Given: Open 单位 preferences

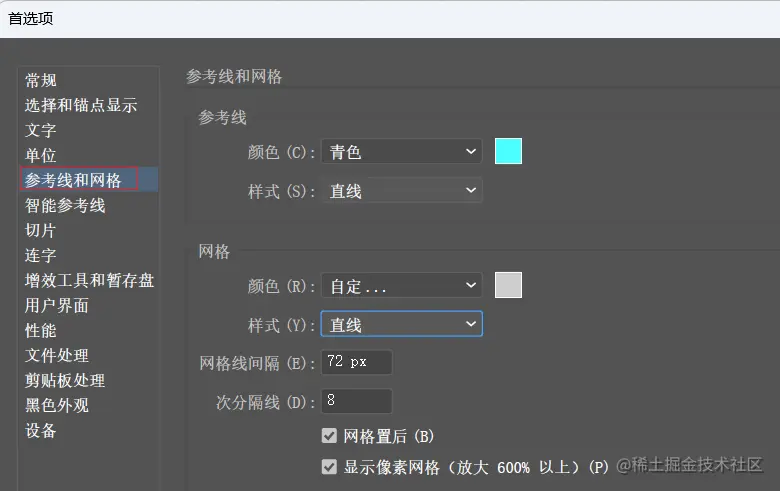Looking at the screenshot, I should [41, 155].
